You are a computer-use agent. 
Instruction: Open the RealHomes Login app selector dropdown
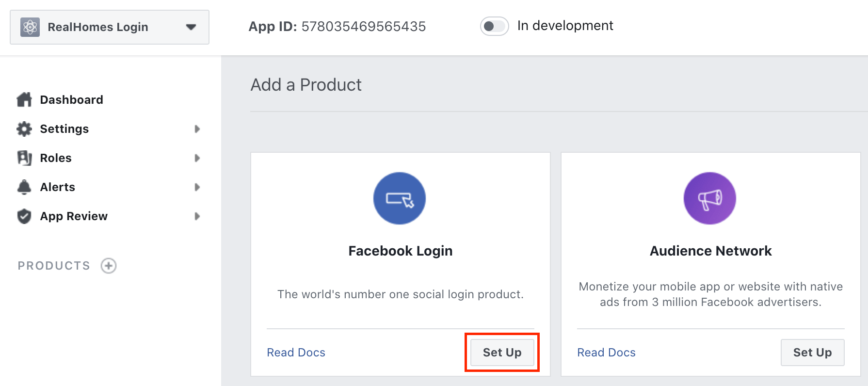pyautogui.click(x=110, y=27)
